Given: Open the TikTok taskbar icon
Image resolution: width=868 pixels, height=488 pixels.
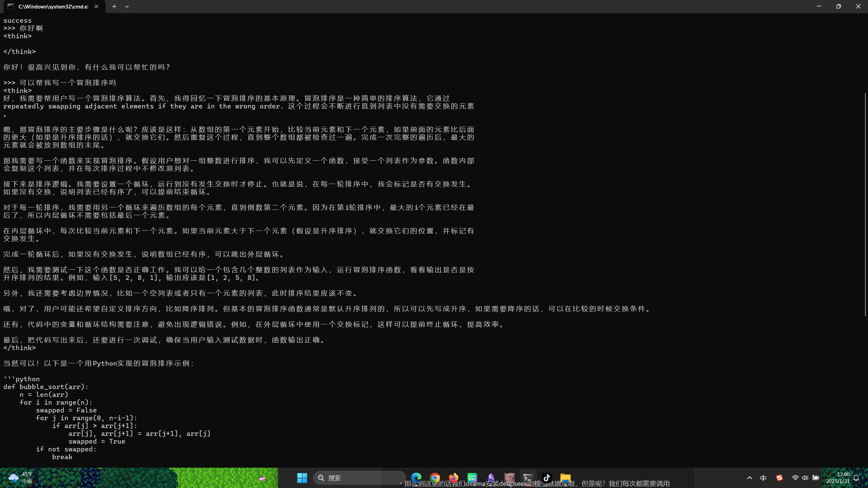Looking at the screenshot, I should click(547, 478).
